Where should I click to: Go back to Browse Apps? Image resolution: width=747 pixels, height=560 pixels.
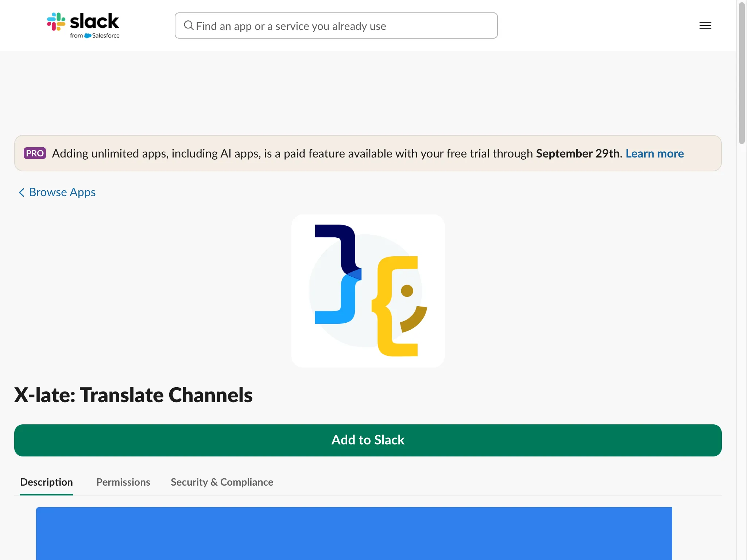tap(57, 192)
